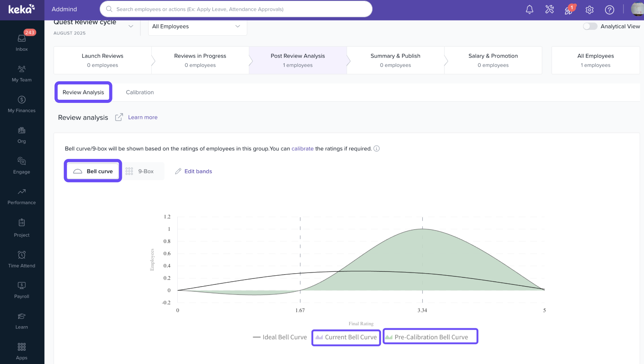
Task: Toggle Current Bell Curve legend series
Action: [x=346, y=337]
